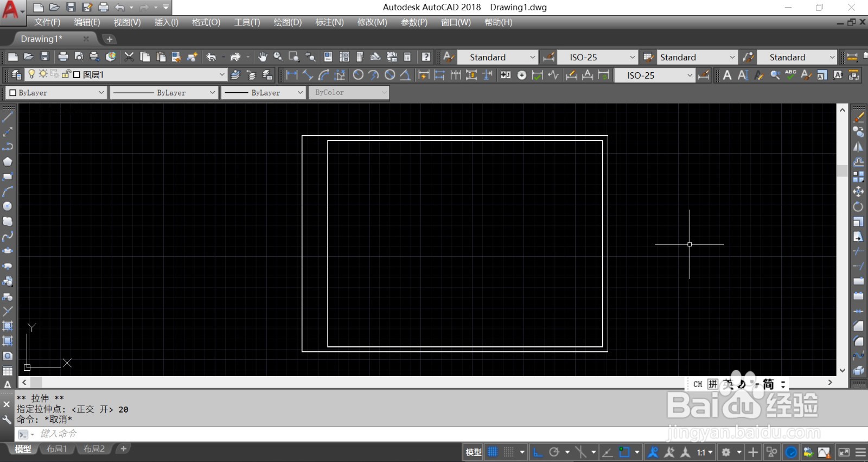Viewport: 868px width, 462px height.
Task: Click the 模型 button in status bar
Action: pos(473,452)
